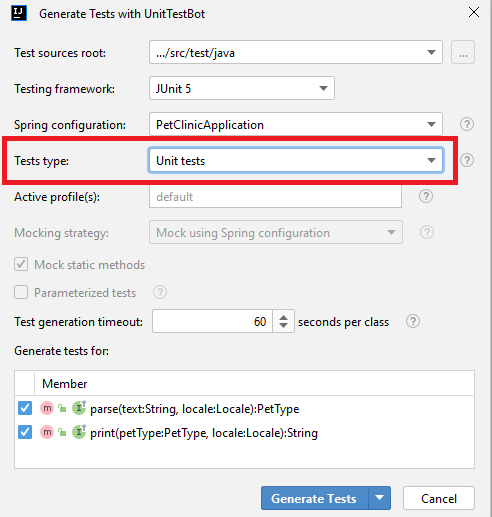Show help for Active profile(s)
Viewport: 492px width, 517px height.
(x=426, y=196)
